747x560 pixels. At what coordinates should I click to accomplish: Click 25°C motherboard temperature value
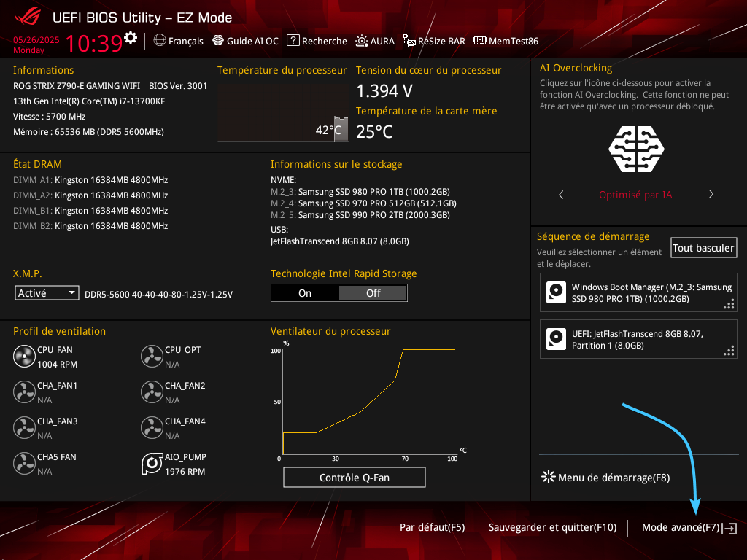[374, 131]
